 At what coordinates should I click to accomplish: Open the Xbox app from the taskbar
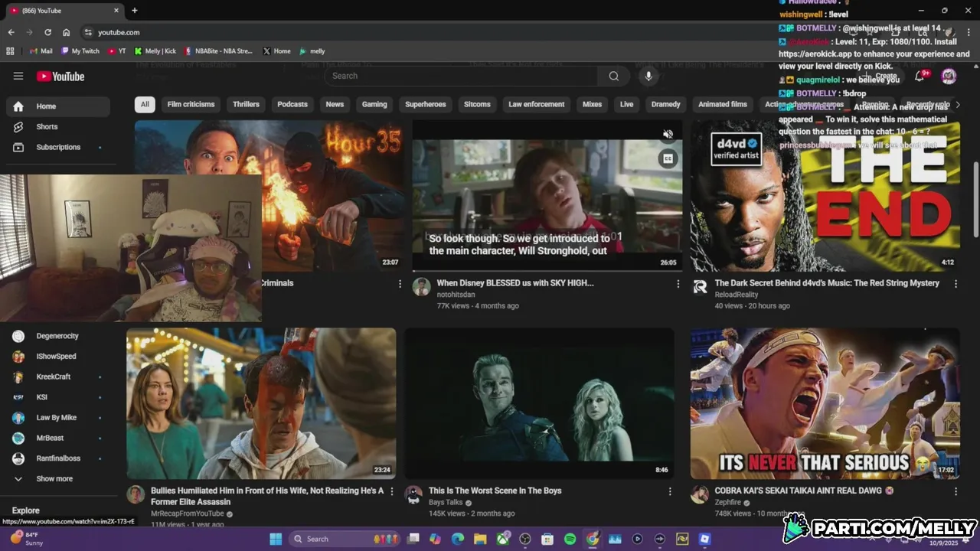click(x=503, y=539)
